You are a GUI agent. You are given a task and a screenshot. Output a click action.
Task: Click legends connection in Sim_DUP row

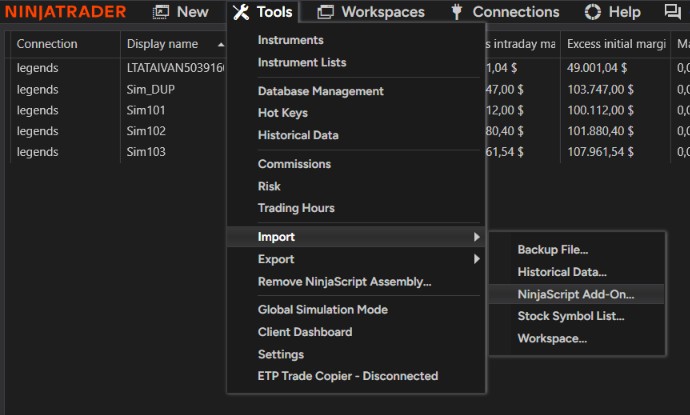click(x=37, y=89)
